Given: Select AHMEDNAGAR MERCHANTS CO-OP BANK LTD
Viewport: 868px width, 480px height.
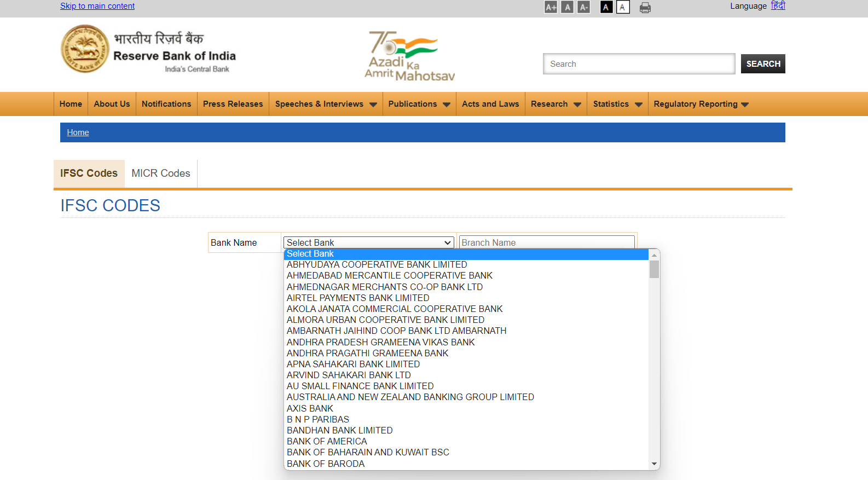Looking at the screenshot, I should (x=466, y=287).
